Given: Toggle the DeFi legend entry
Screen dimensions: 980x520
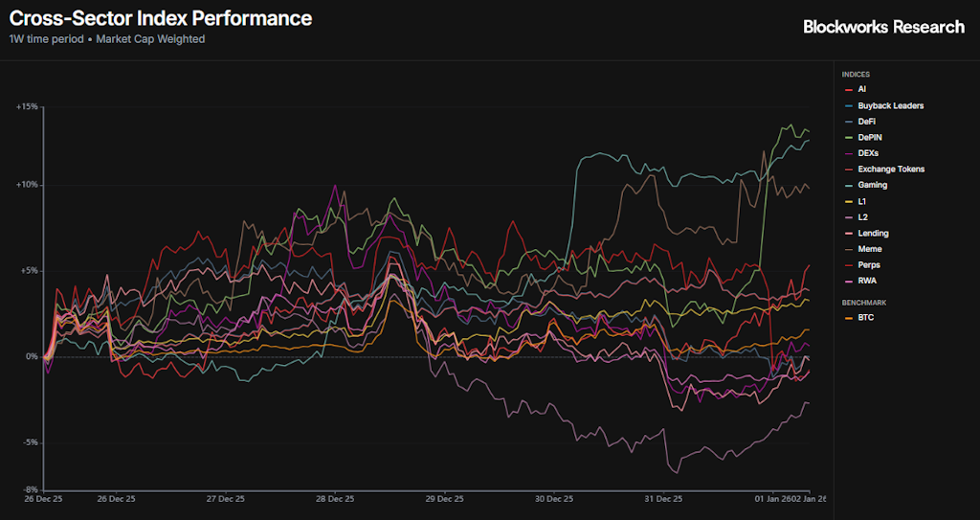Looking at the screenshot, I should coord(866,122).
